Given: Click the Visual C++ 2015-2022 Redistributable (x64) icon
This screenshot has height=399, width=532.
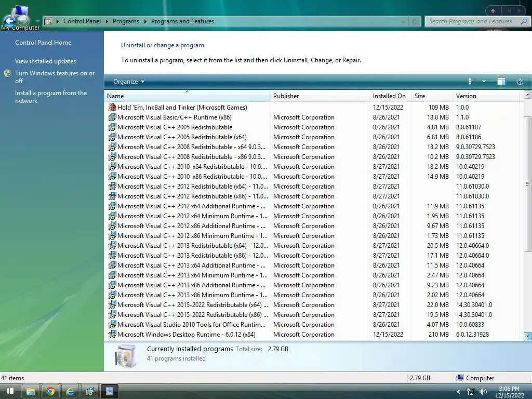Looking at the screenshot, I should click(112, 304).
